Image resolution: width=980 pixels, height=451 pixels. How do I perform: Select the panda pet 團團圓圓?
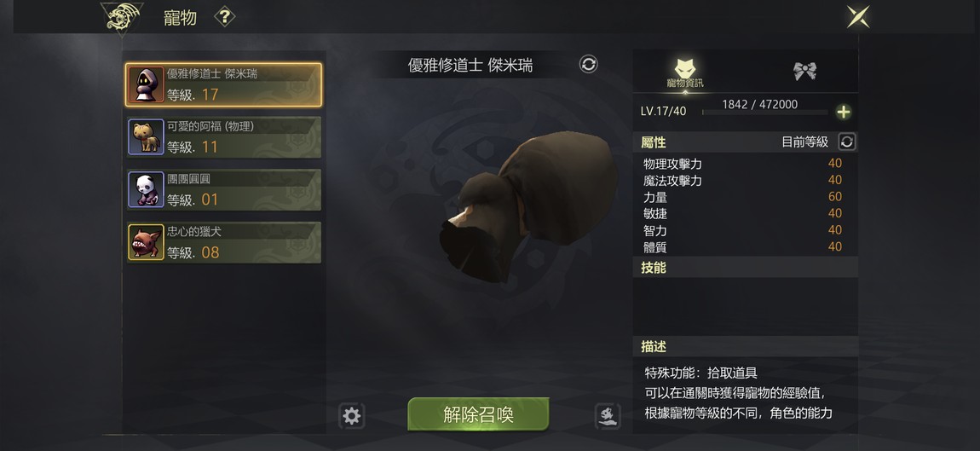[224, 189]
